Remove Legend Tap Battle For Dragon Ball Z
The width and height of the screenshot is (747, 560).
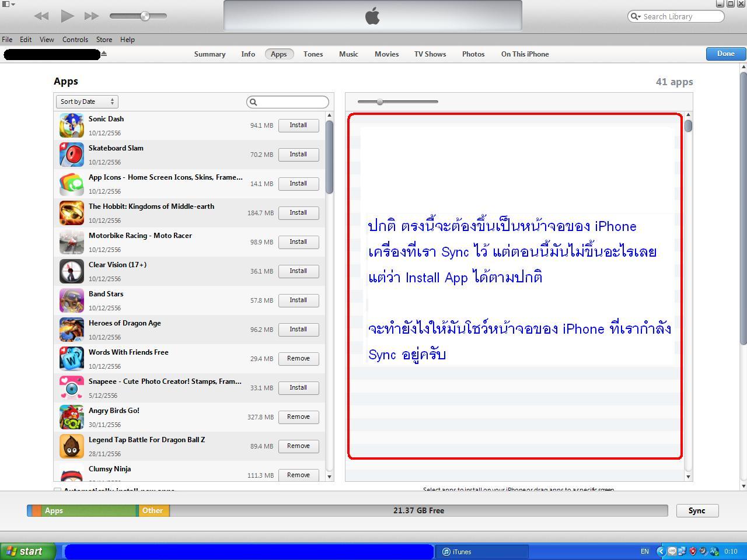pyautogui.click(x=298, y=446)
